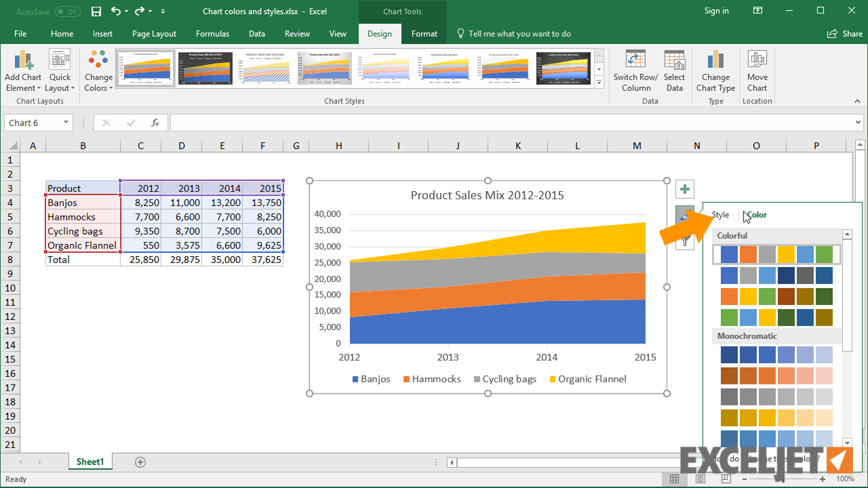This screenshot has width=868, height=488.
Task: Click the Undo arrow icon
Action: pyautogui.click(x=116, y=11)
